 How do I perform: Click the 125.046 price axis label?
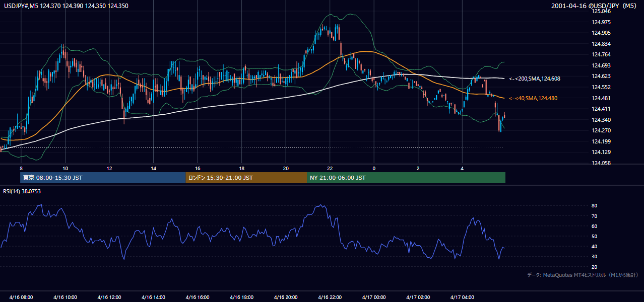click(x=601, y=11)
